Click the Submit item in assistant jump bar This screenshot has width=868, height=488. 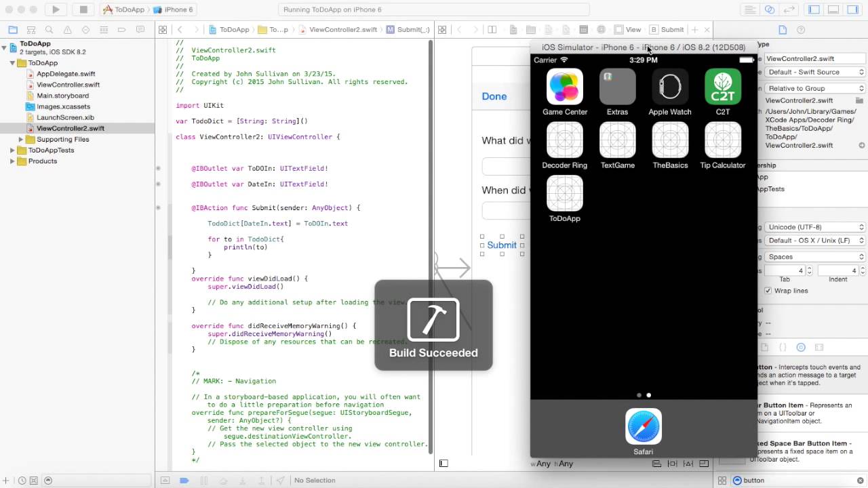667,30
